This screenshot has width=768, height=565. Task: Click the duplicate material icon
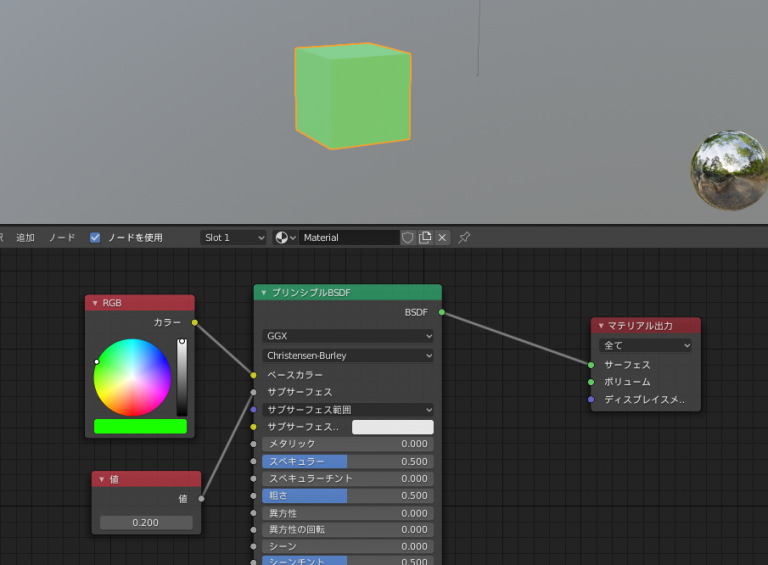point(425,238)
